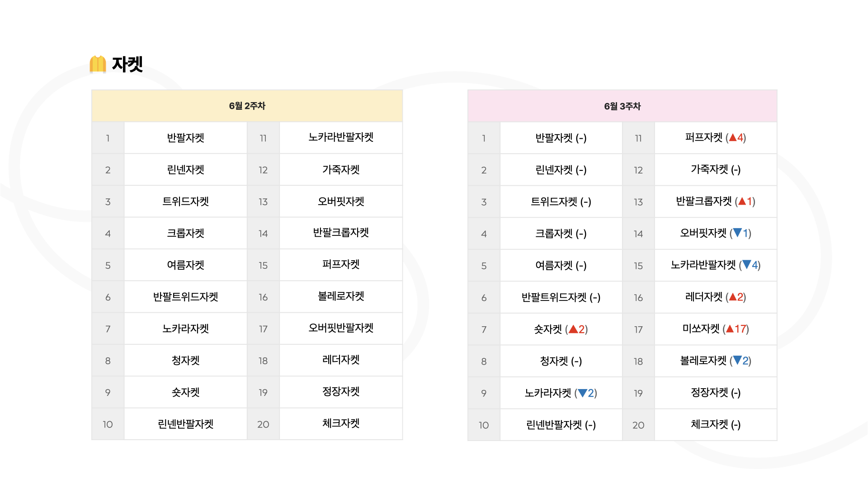Viewport: 868px width, 488px height.
Task: Click the blue down arrow beside 노카라자켓 in week 3
Action: (583, 393)
